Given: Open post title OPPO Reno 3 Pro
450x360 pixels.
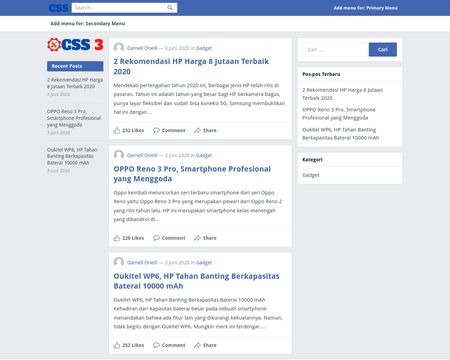Looking at the screenshot, I should coord(192,174).
